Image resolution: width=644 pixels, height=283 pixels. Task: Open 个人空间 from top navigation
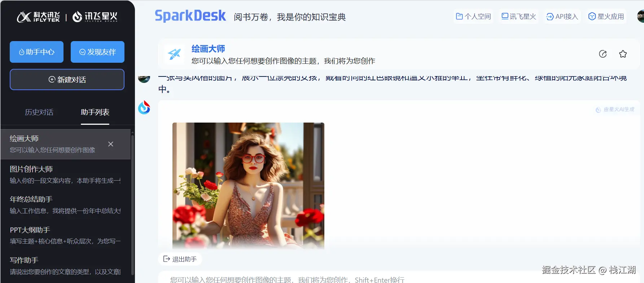click(473, 17)
